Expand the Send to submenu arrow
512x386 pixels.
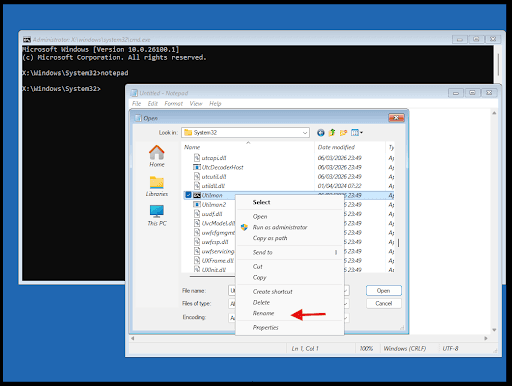click(336, 252)
